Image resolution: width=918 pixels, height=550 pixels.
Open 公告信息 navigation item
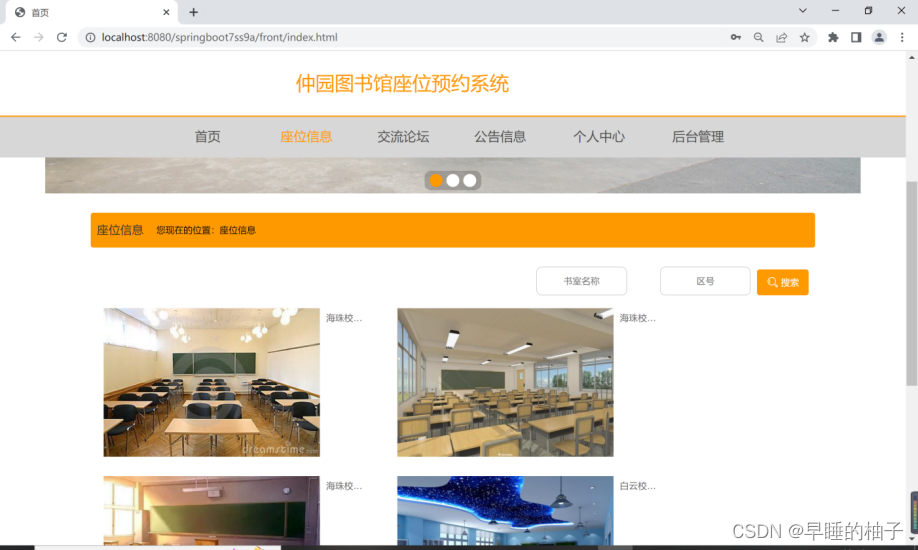point(500,136)
